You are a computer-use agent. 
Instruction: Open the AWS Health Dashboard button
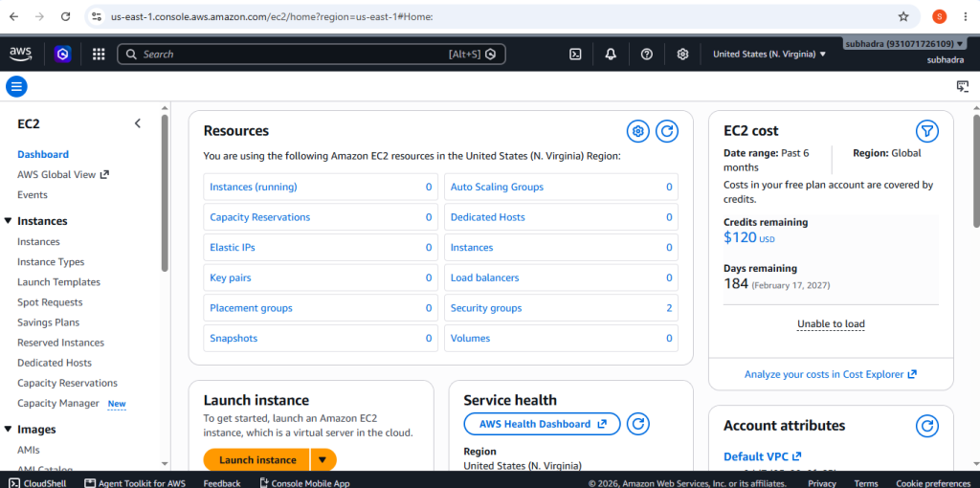(x=542, y=424)
